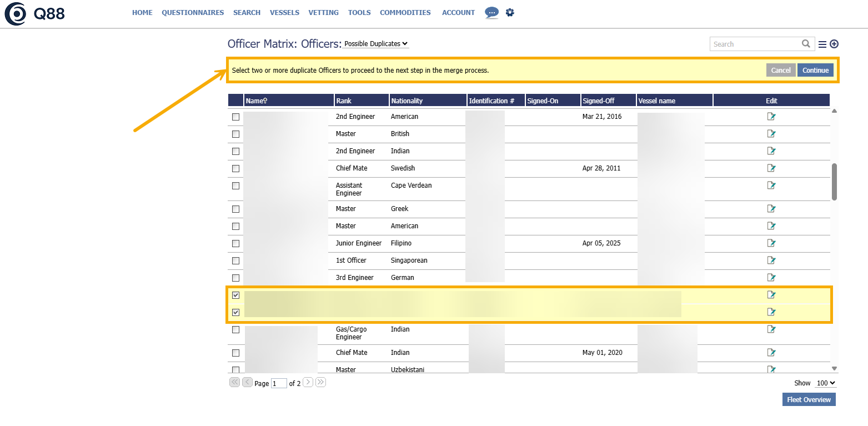Open the list menu hamburger icon

tap(822, 44)
